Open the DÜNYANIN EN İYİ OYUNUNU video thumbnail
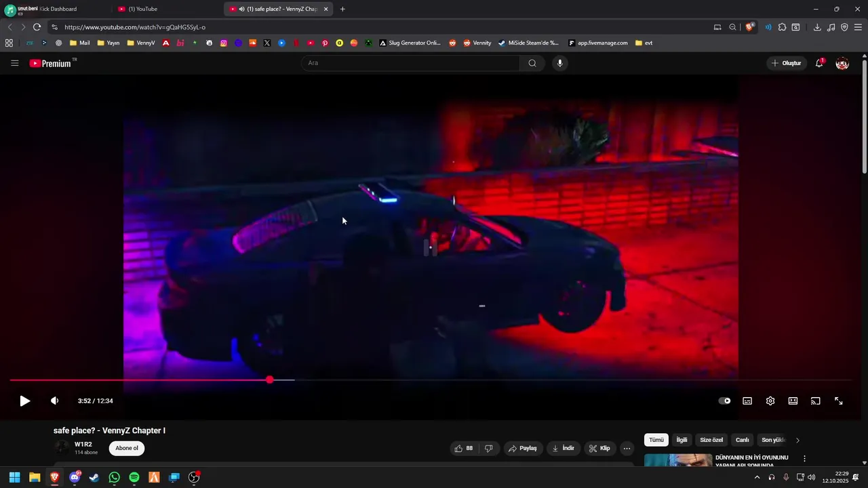Viewport: 868px width, 488px height. (678, 460)
